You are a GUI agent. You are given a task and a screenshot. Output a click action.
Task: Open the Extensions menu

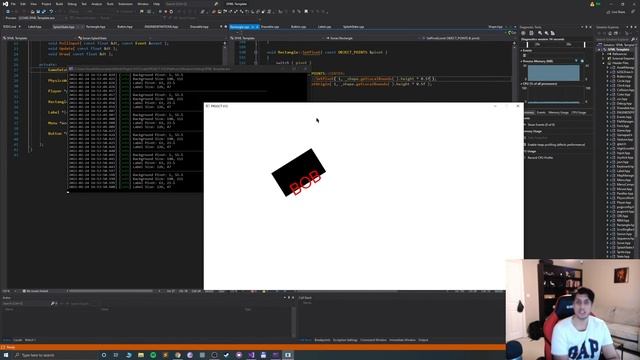[125, 4]
